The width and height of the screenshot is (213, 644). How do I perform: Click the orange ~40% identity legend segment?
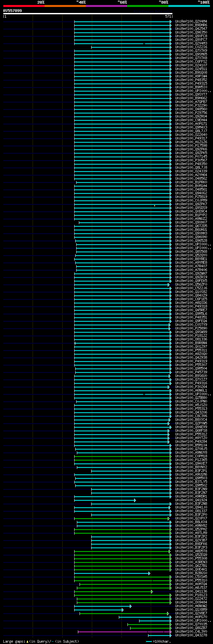click(x=65, y=6)
